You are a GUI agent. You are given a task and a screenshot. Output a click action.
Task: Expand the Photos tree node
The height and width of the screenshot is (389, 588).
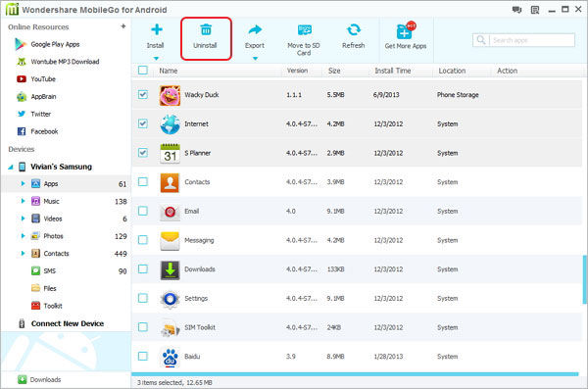tap(23, 236)
